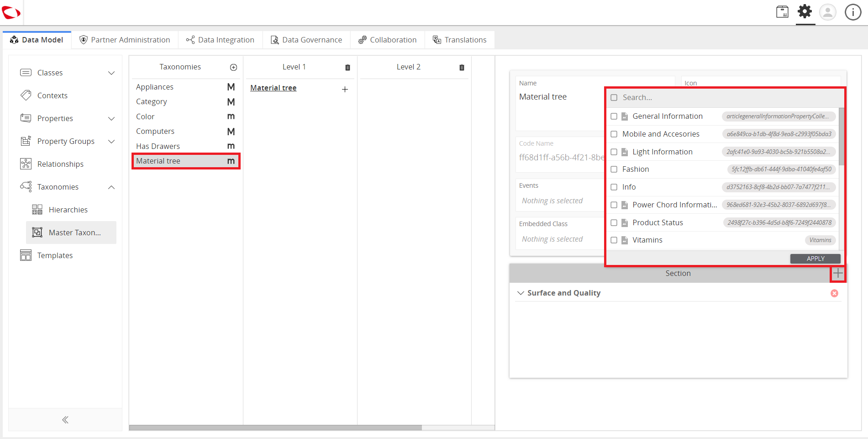Image resolution: width=868 pixels, height=439 pixels.
Task: Expand the Properties menu chevron
Action: [x=111, y=119]
